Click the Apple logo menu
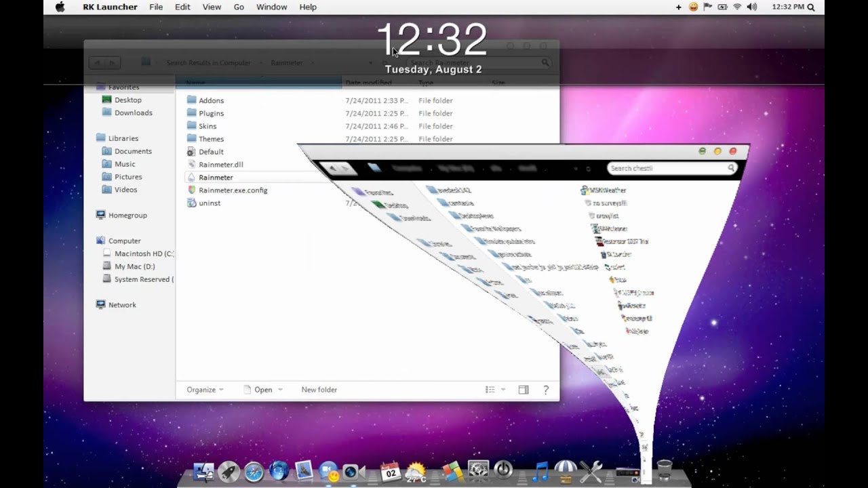The width and height of the screenshot is (868, 488). (60, 7)
